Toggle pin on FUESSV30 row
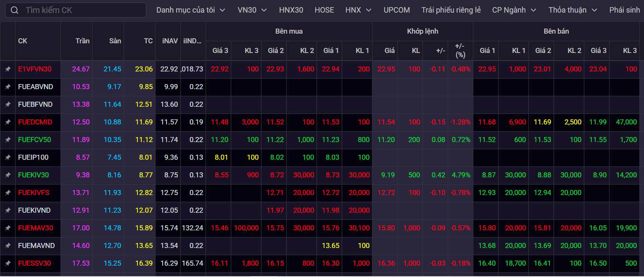Viewport: 644px width, 277px height. [8, 264]
